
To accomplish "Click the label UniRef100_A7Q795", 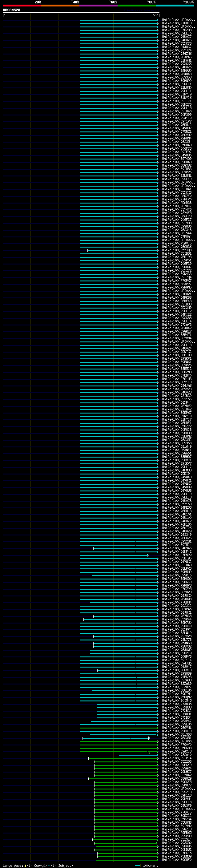I will point(177,589).
